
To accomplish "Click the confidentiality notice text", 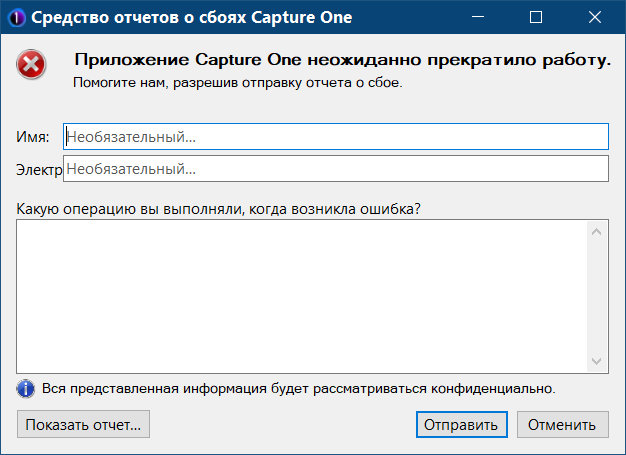I will pos(299,388).
